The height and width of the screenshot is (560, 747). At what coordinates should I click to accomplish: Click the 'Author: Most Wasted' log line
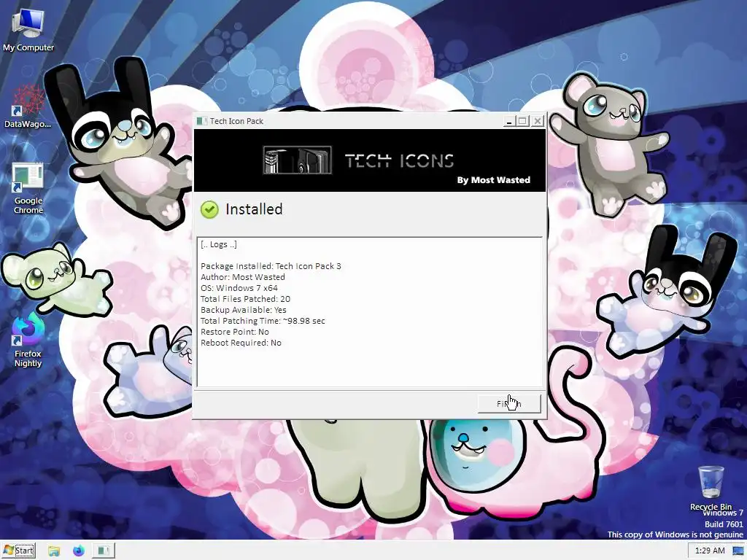pyautogui.click(x=242, y=277)
